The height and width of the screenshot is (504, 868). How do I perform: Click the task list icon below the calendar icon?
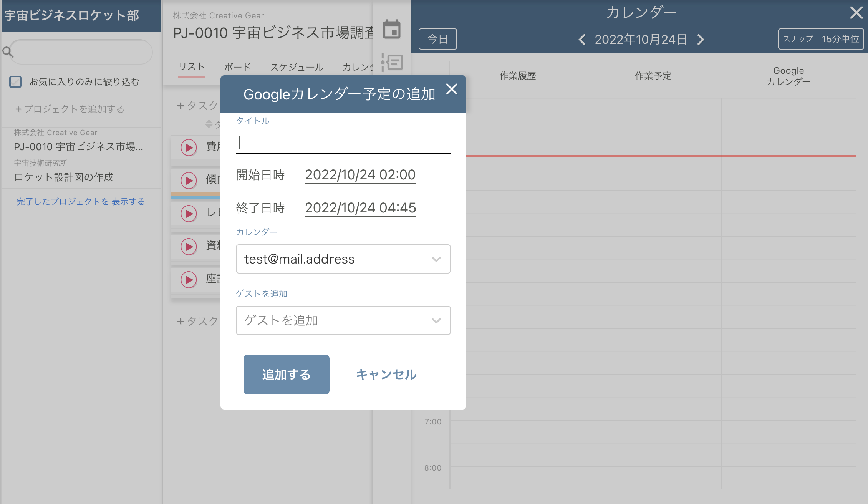pyautogui.click(x=393, y=63)
